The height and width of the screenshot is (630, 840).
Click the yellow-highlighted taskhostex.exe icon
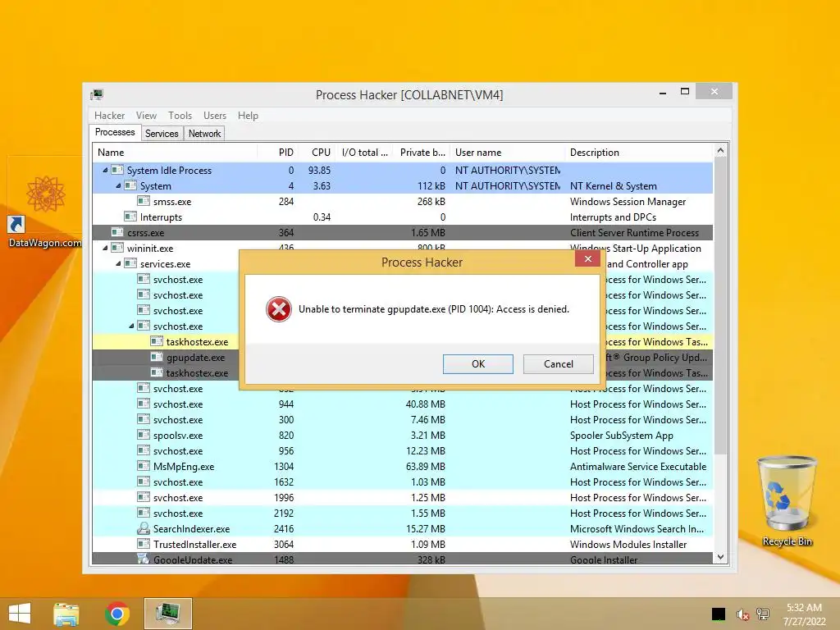point(157,341)
